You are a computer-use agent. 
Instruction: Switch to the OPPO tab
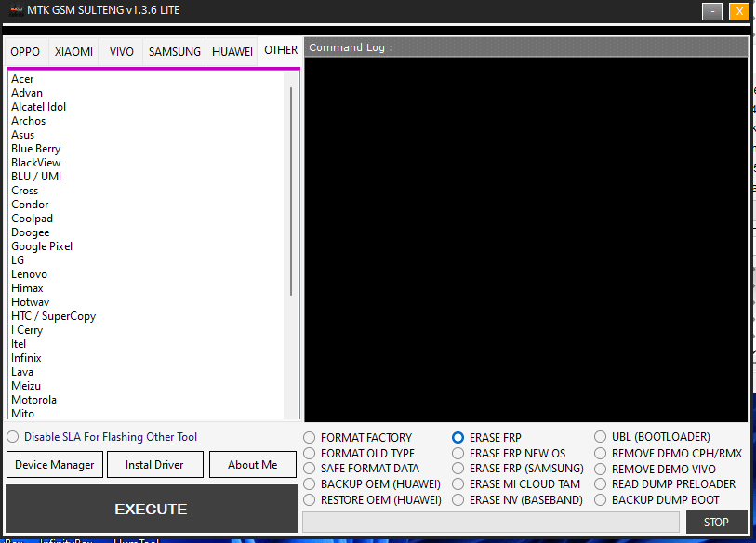25,52
